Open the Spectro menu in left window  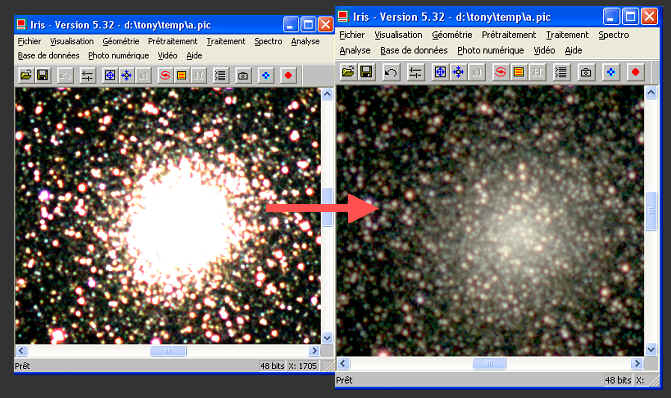point(268,42)
